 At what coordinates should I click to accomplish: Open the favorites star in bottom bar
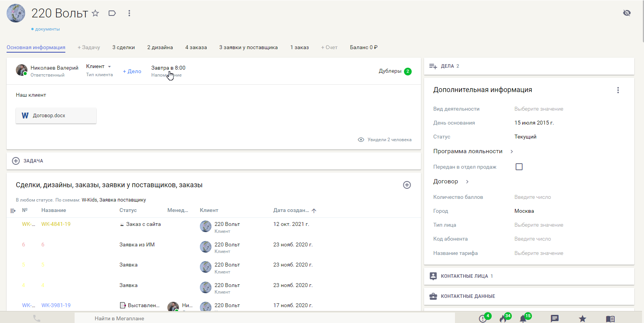point(583,318)
